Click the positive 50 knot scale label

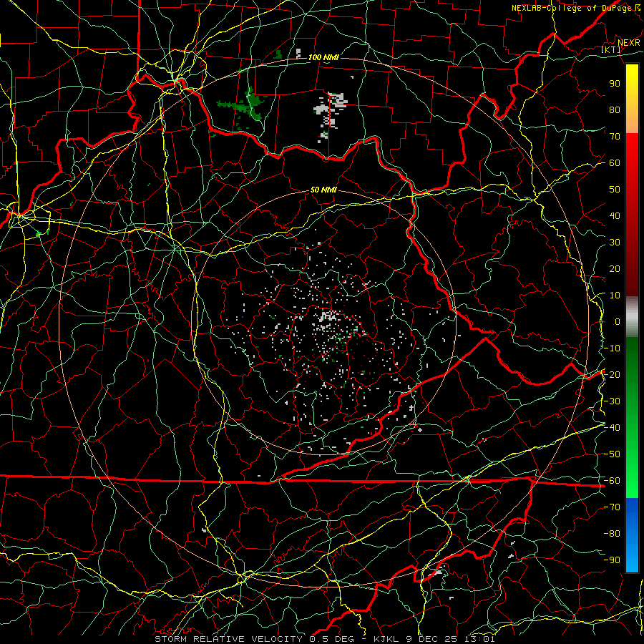point(615,190)
